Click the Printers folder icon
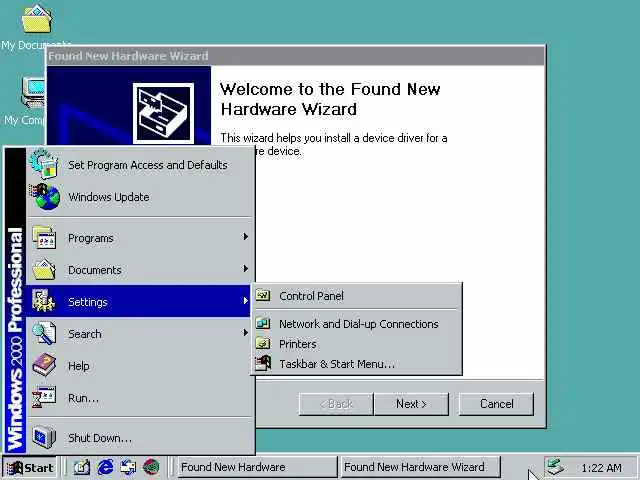640x480 pixels. (263, 343)
